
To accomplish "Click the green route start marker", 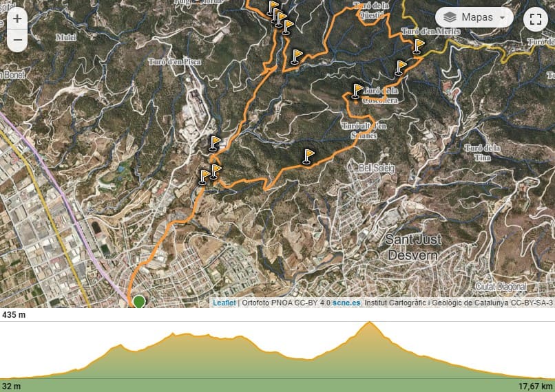I will coord(139,301).
